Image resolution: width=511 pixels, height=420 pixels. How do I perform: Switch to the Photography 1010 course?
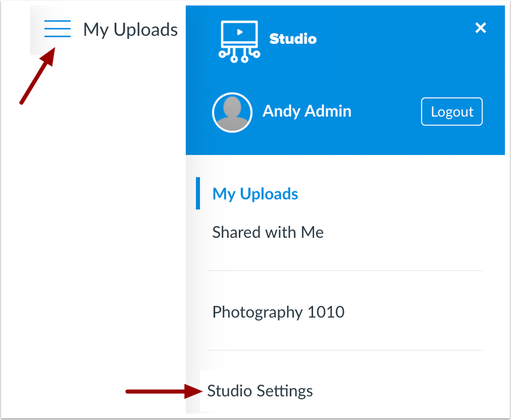(x=278, y=312)
